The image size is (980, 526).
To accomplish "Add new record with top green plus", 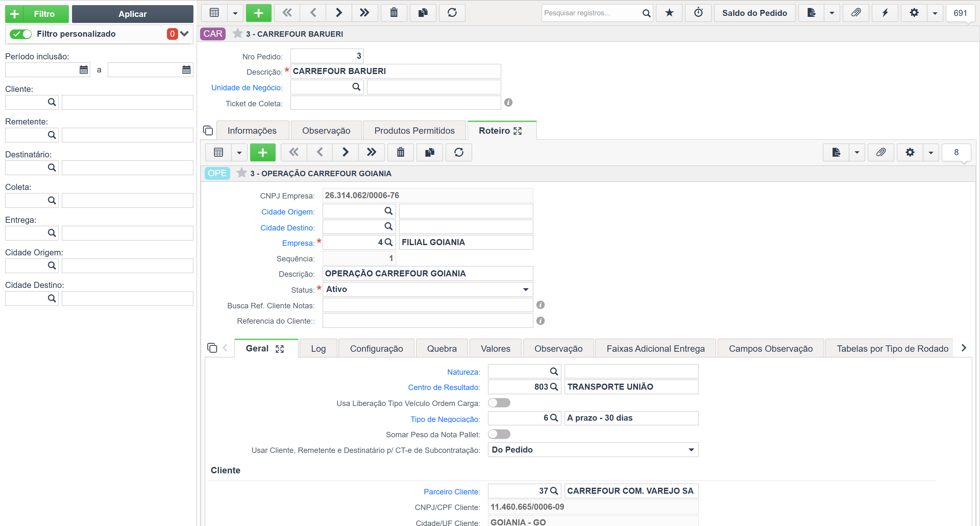I will click(259, 13).
